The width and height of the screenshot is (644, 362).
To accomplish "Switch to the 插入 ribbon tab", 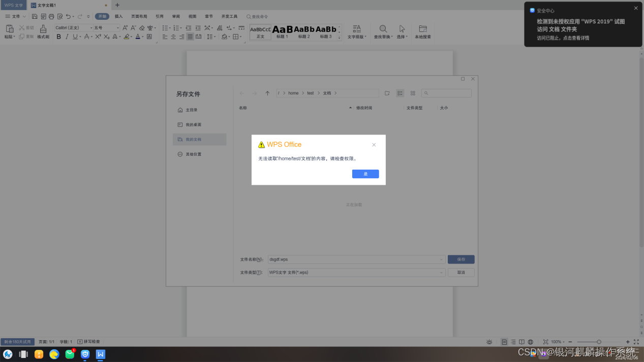I will coord(118,16).
